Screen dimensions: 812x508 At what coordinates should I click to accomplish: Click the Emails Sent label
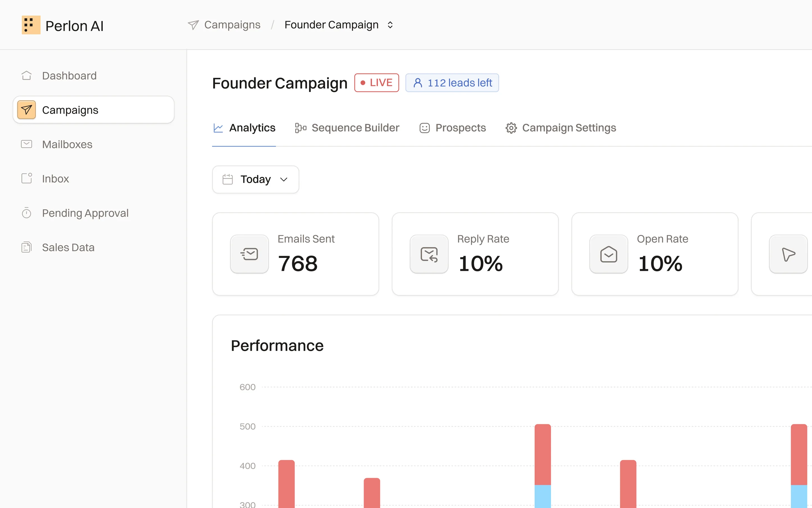(306, 239)
